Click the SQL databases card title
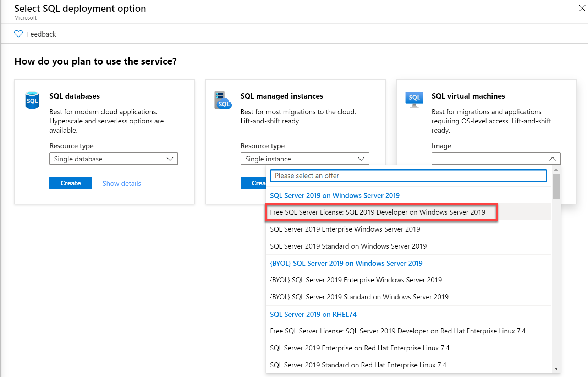The height and width of the screenshot is (377, 588). [x=75, y=96]
